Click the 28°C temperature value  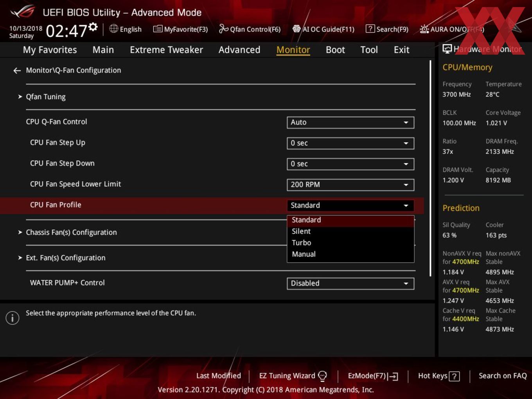pos(492,95)
